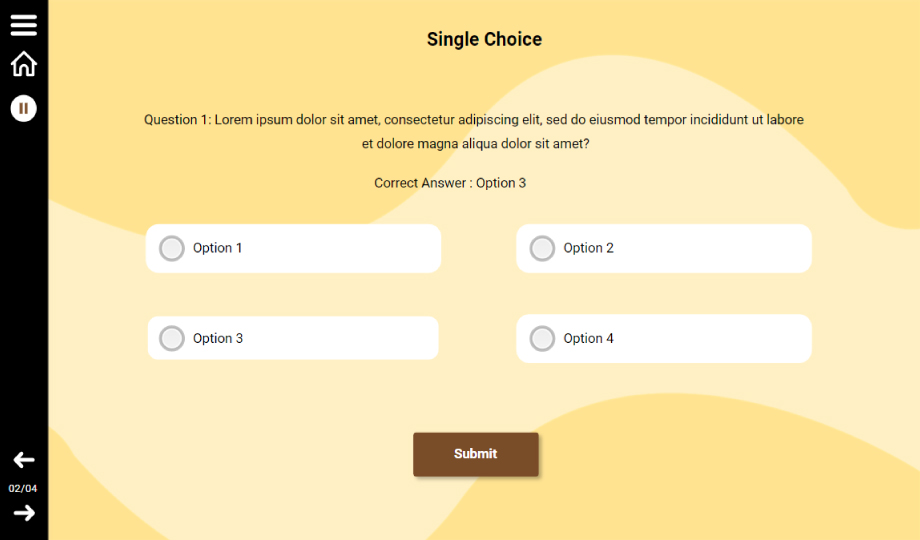
Task: Choose the Option 2 radio circle
Action: click(x=542, y=248)
